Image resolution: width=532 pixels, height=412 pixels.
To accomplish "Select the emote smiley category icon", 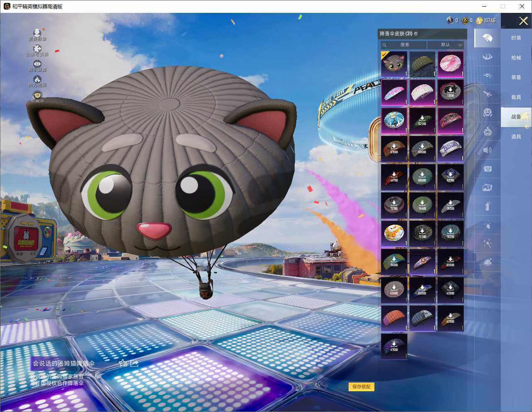I will pyautogui.click(x=488, y=112).
